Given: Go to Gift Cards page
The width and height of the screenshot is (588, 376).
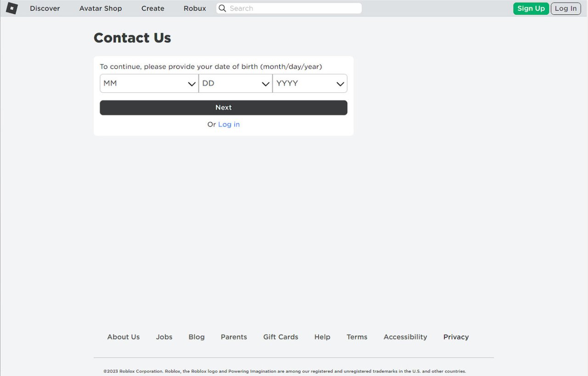Looking at the screenshot, I should [281, 337].
